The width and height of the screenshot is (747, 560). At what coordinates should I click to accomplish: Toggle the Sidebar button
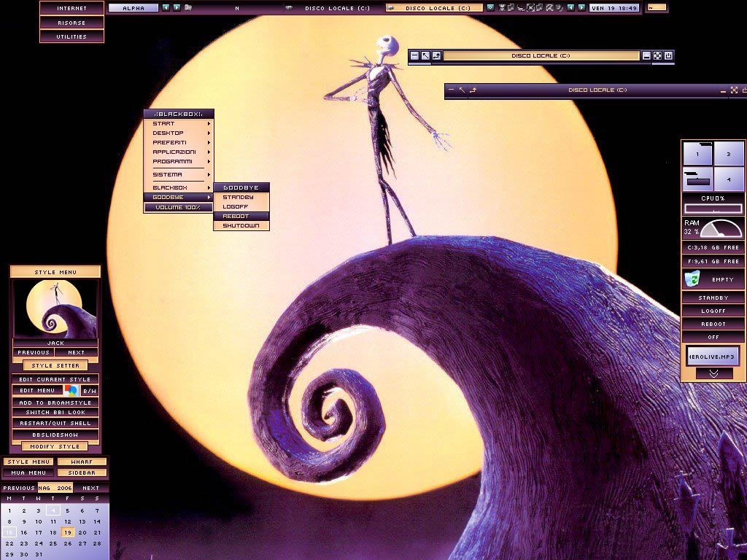(82, 472)
